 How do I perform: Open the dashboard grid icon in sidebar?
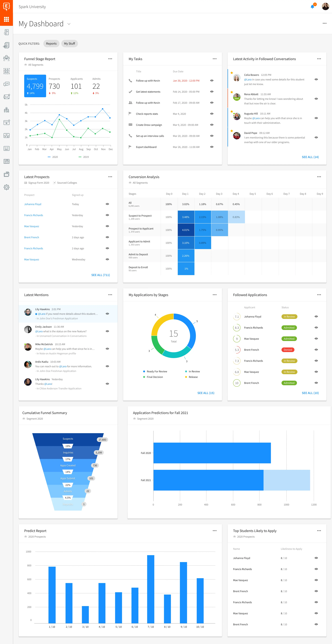(6, 19)
